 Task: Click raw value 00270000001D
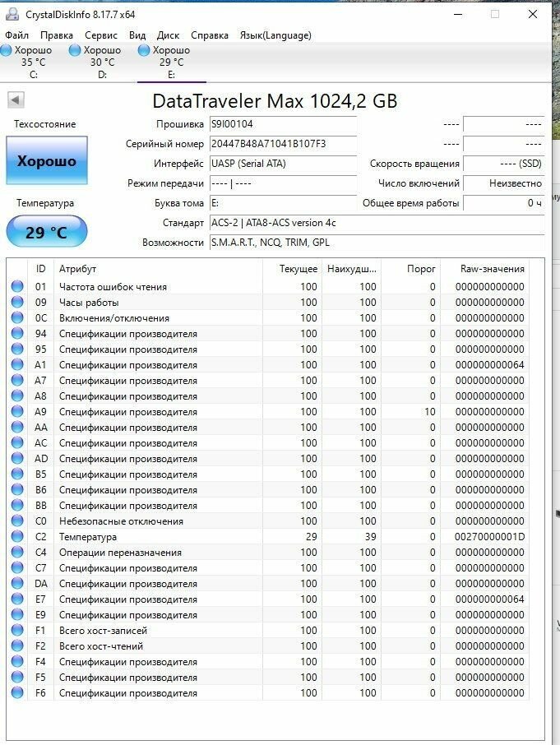point(490,537)
